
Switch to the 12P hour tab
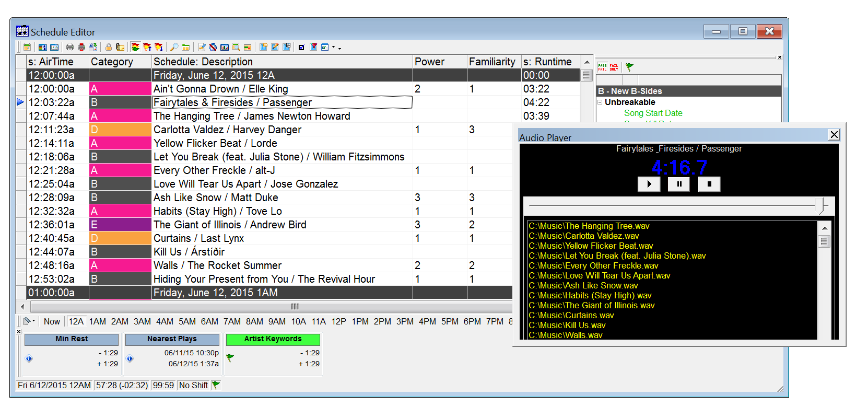[338, 322]
